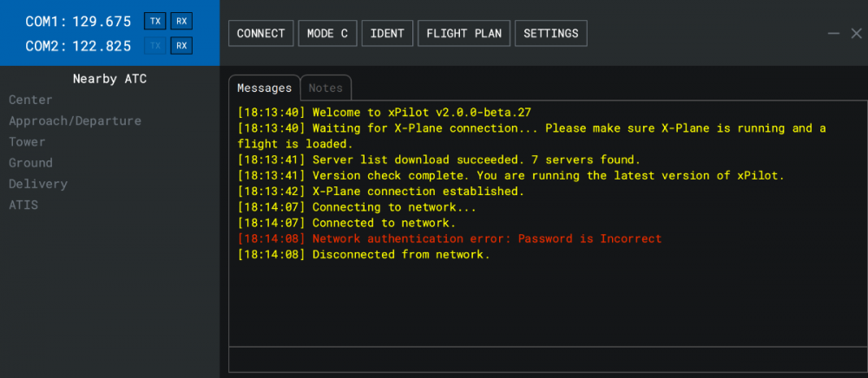The width and height of the screenshot is (868, 378).
Task: Select Approach/Departure in Nearby ATC
Action: coord(75,121)
